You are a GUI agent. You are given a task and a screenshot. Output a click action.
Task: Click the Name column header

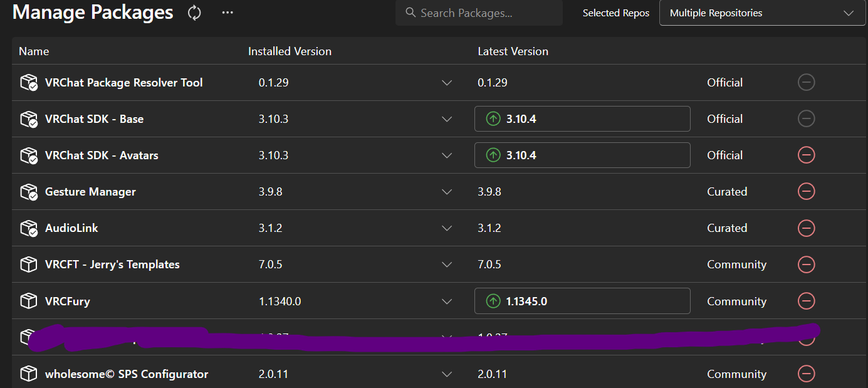click(x=34, y=51)
